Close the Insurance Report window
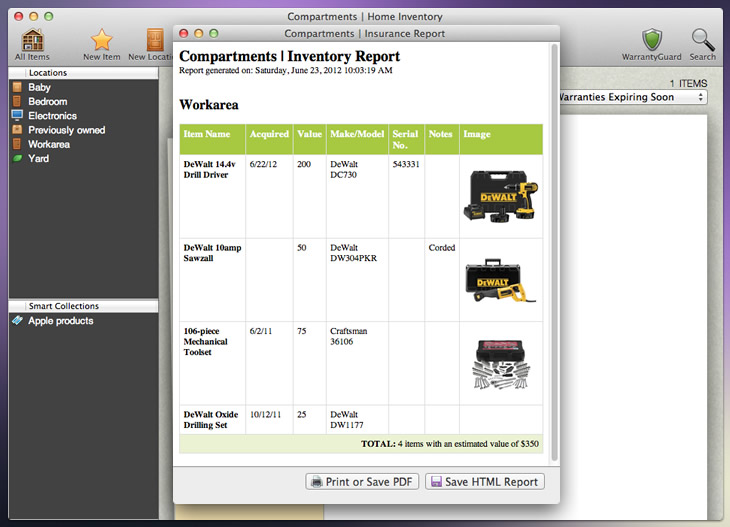Image resolution: width=730 pixels, height=527 pixels. [183, 34]
